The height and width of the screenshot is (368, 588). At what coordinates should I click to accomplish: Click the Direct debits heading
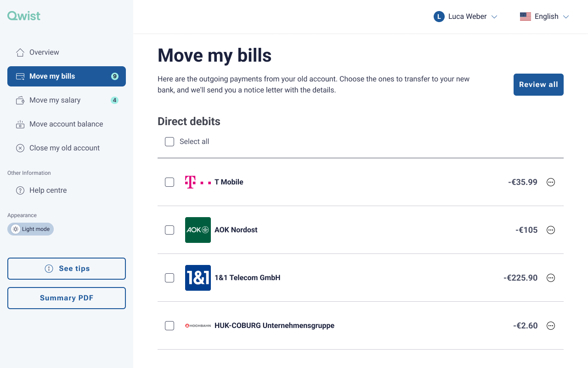click(189, 121)
